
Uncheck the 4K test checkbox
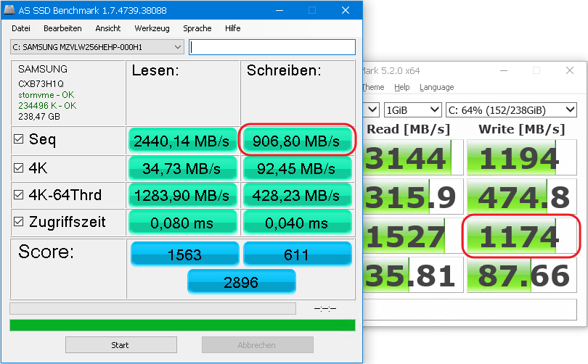pyautogui.click(x=18, y=168)
